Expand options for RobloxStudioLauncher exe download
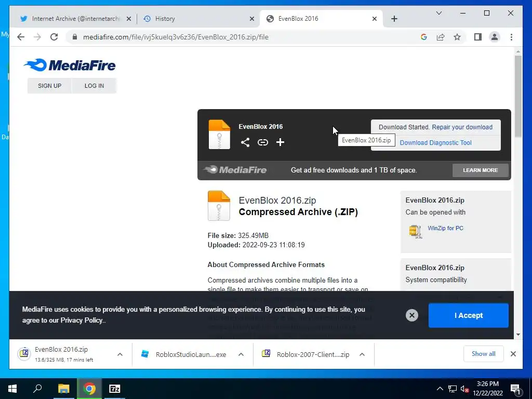The height and width of the screenshot is (399, 532). click(241, 354)
